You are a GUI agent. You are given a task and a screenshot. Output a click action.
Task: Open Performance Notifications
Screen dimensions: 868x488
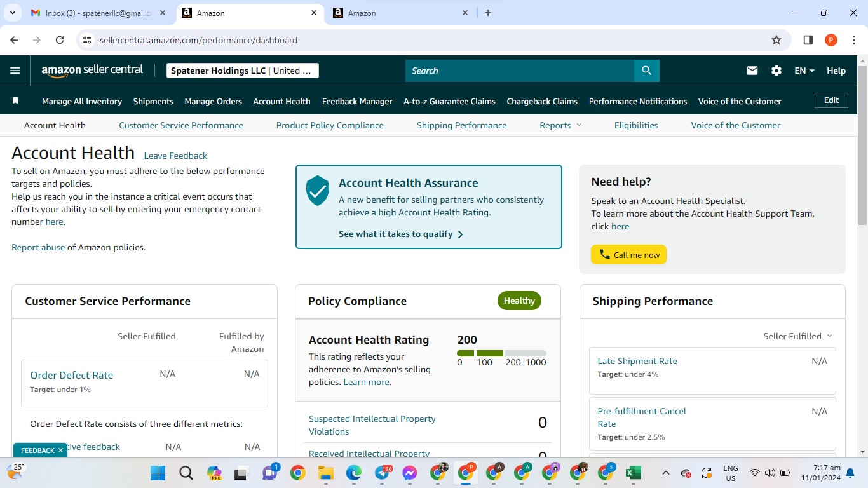click(x=638, y=101)
